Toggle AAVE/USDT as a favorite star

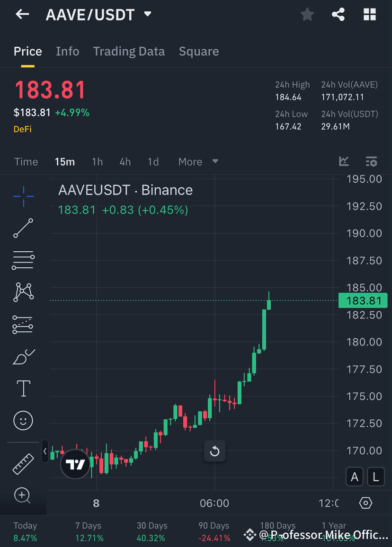[307, 14]
